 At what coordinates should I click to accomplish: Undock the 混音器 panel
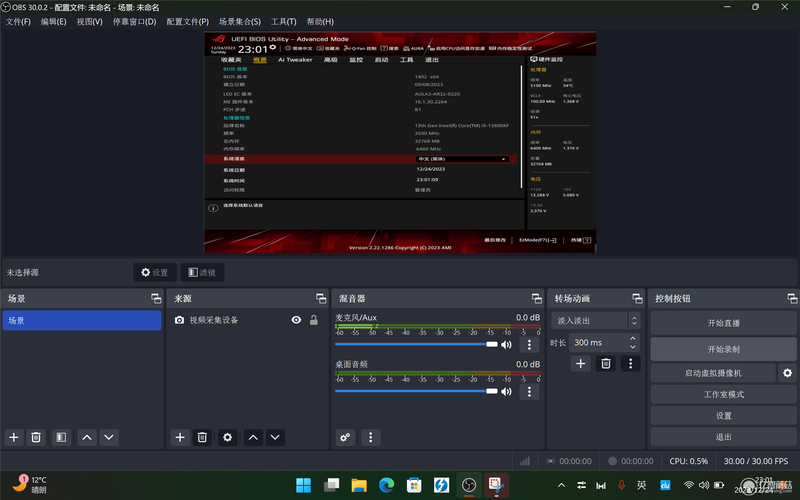pyautogui.click(x=537, y=298)
